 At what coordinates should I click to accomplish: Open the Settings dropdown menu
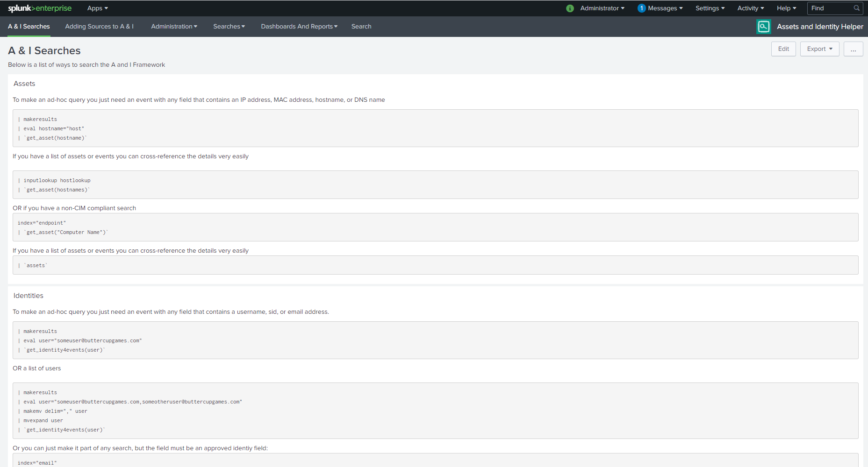tap(710, 8)
